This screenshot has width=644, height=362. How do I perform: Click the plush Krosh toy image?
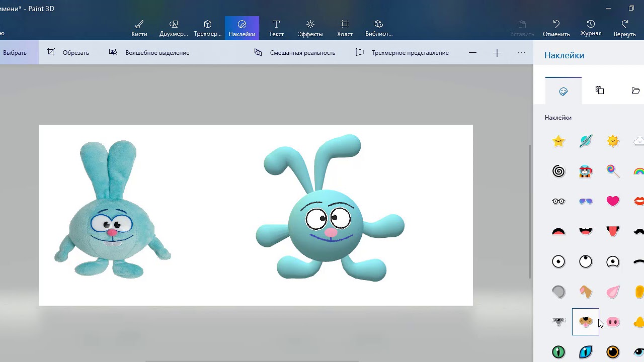[112, 210]
